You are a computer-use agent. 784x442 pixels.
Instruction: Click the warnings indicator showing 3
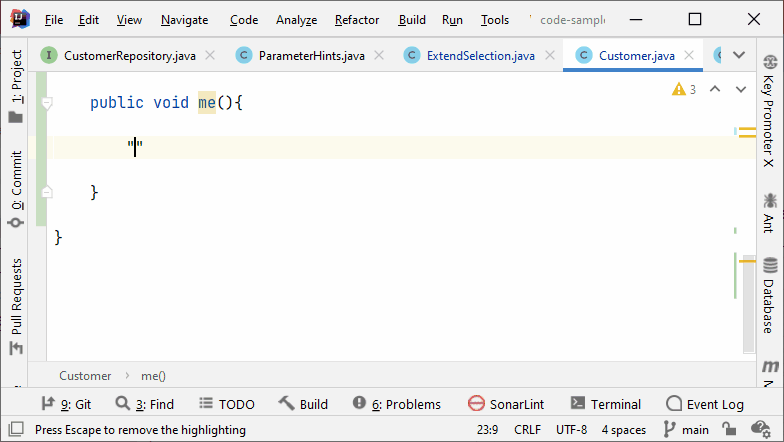click(684, 90)
